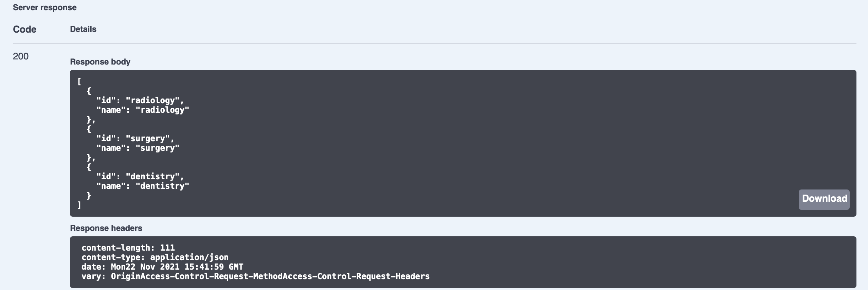Click the Response headers label
Viewport: 868px width, 290px height.
[106, 228]
